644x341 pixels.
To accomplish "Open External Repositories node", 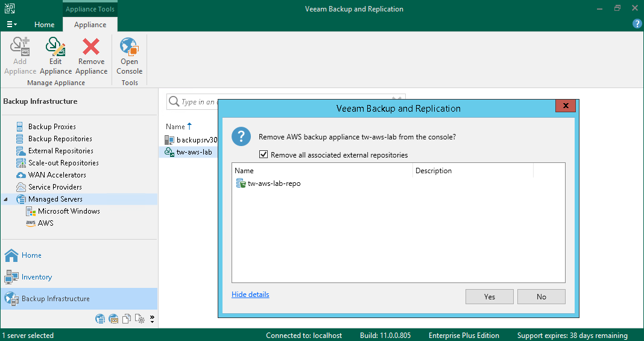I will 60,151.
